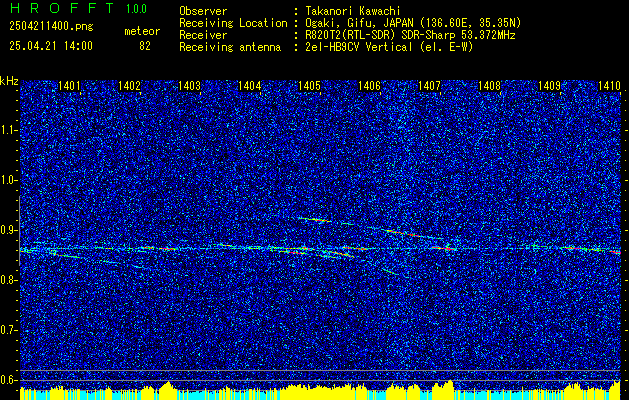Image resolution: width=629 pixels, height=400 pixels.
Task: Select the filename 2504211400.png
Action: pos(51,27)
